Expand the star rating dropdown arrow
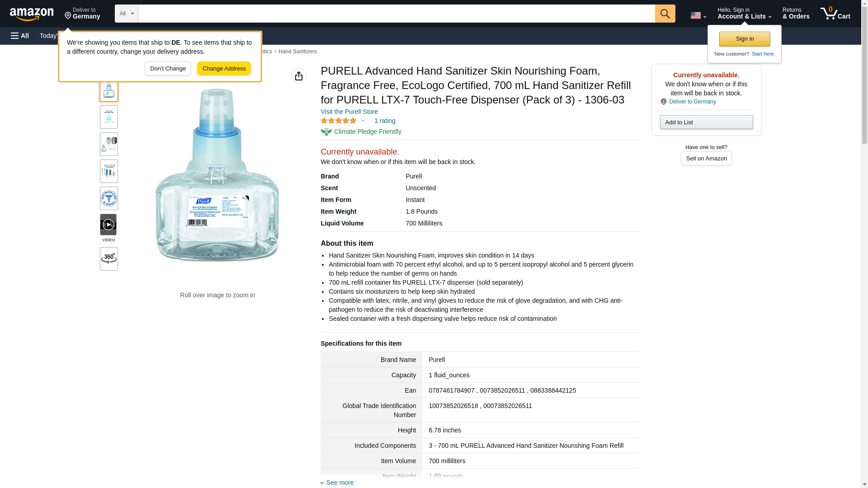Image resolution: width=868 pixels, height=488 pixels. pos(363,121)
